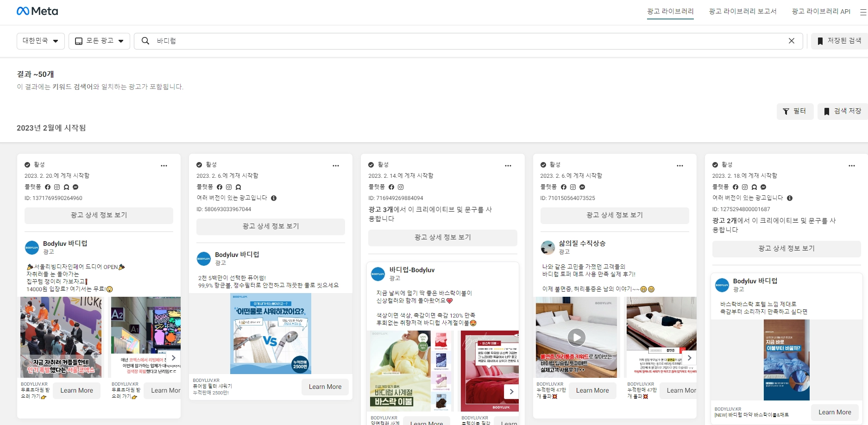Click Facebook platform icon on ad ID ending 7044
The height and width of the screenshot is (425, 868).
[220, 187]
